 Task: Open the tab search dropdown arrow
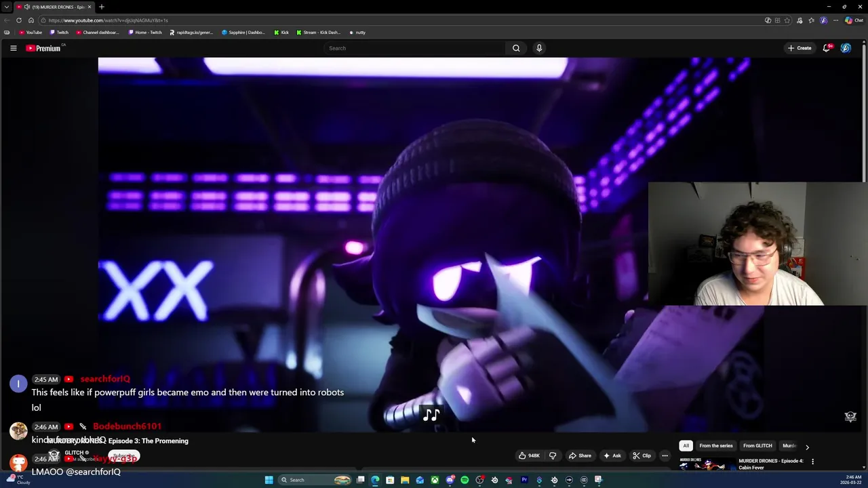coord(7,7)
